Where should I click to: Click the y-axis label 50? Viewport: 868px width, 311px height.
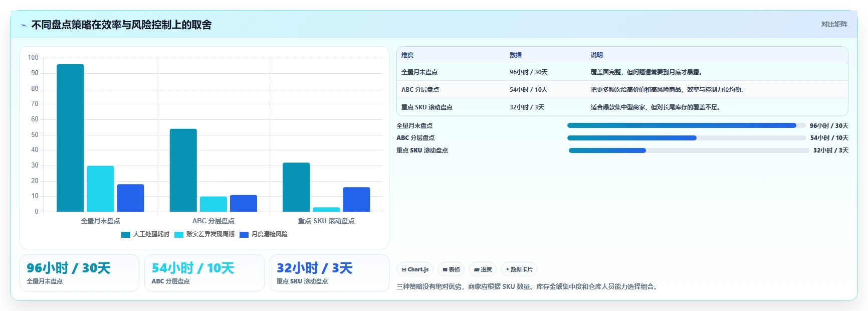(x=35, y=135)
